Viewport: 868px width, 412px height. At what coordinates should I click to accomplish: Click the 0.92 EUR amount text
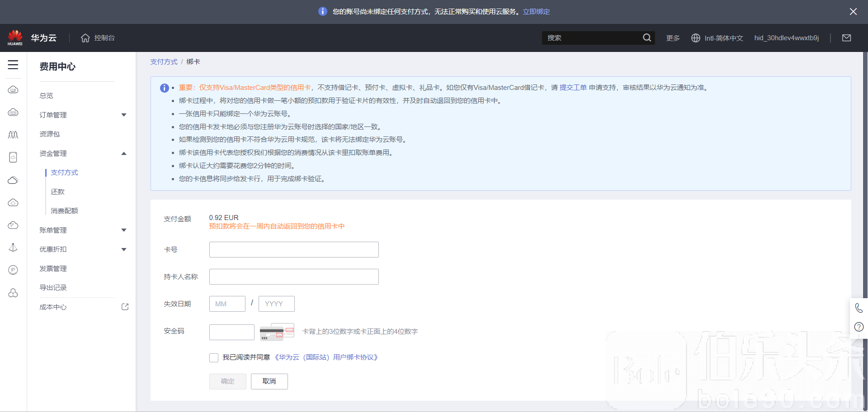tap(224, 218)
